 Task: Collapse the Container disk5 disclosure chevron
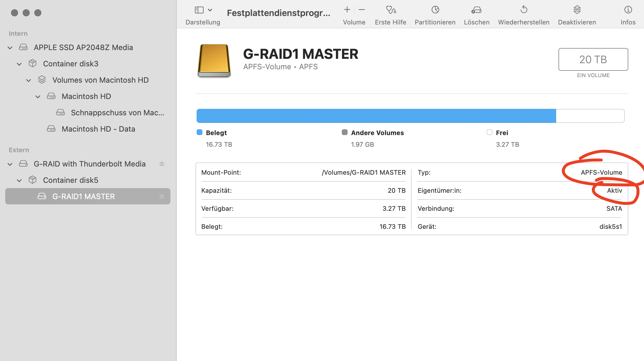[19, 180]
